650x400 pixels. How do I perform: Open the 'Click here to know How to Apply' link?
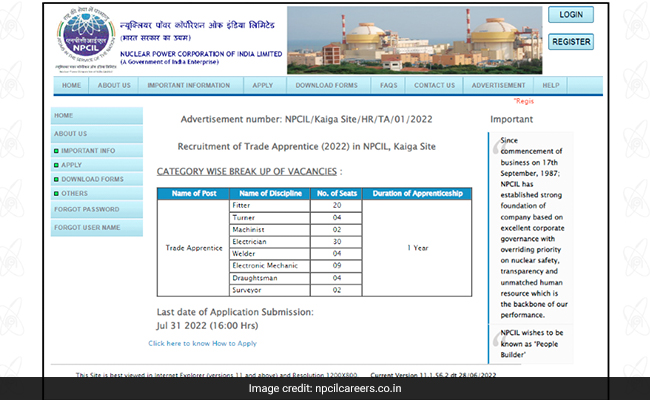tap(202, 343)
